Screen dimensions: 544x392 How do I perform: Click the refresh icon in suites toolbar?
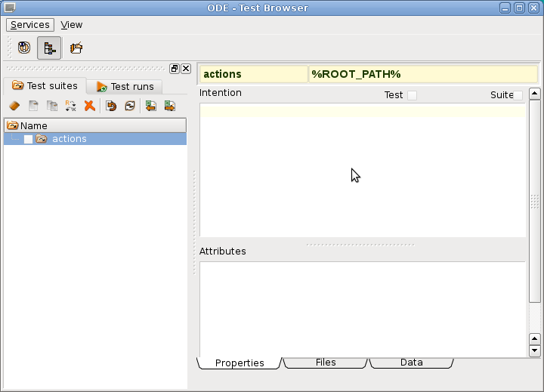point(130,106)
